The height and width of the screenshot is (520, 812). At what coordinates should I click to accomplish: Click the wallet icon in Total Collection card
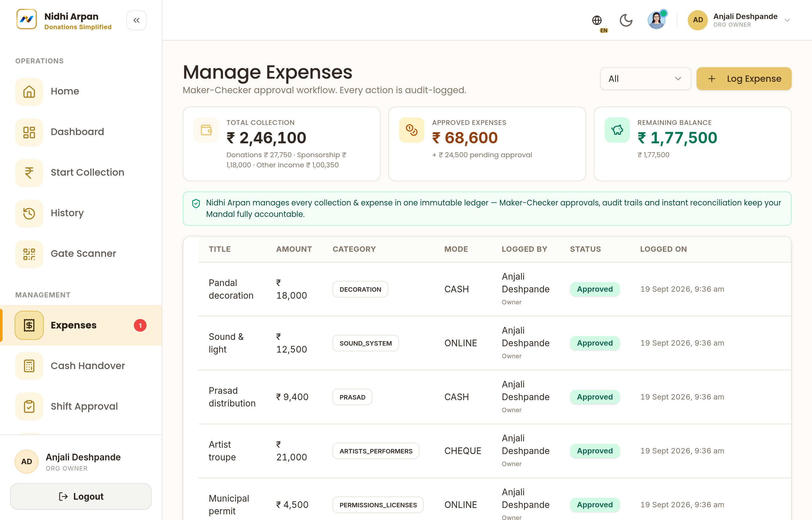click(206, 130)
